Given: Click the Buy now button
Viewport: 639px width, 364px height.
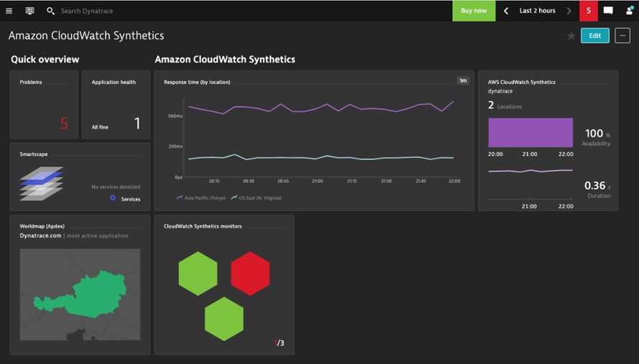Looking at the screenshot, I should pos(474,11).
